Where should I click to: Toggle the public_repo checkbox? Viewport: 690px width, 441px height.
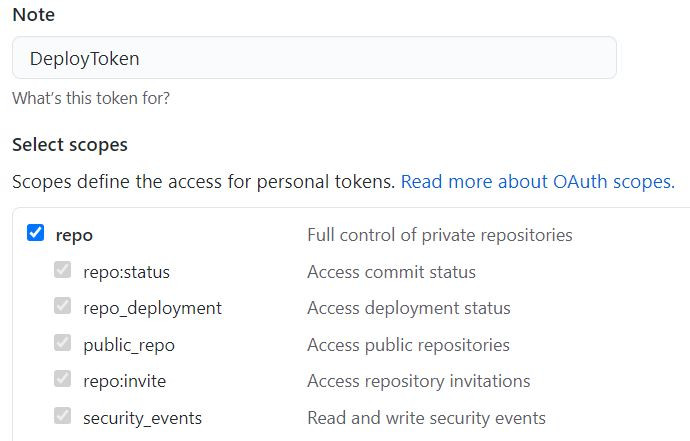(63, 344)
